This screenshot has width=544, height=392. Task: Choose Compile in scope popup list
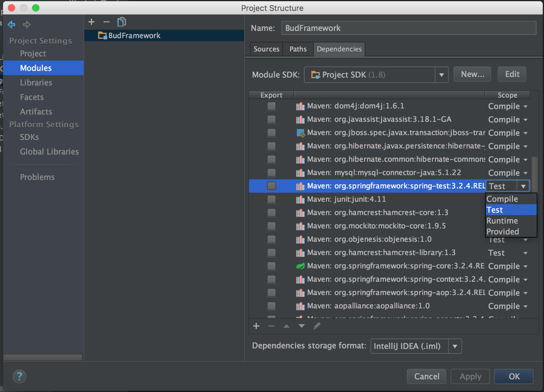point(511,199)
